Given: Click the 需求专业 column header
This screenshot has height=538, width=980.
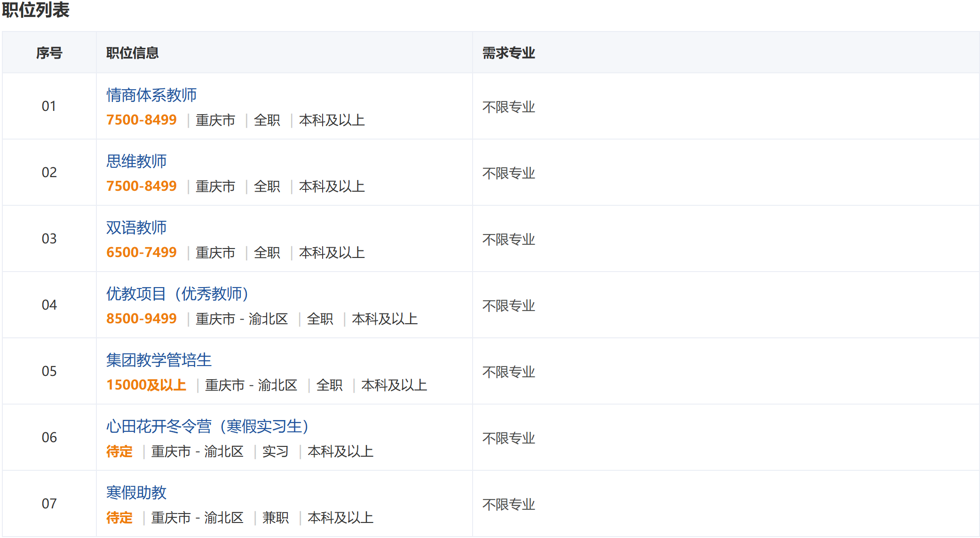Looking at the screenshot, I should click(x=509, y=53).
